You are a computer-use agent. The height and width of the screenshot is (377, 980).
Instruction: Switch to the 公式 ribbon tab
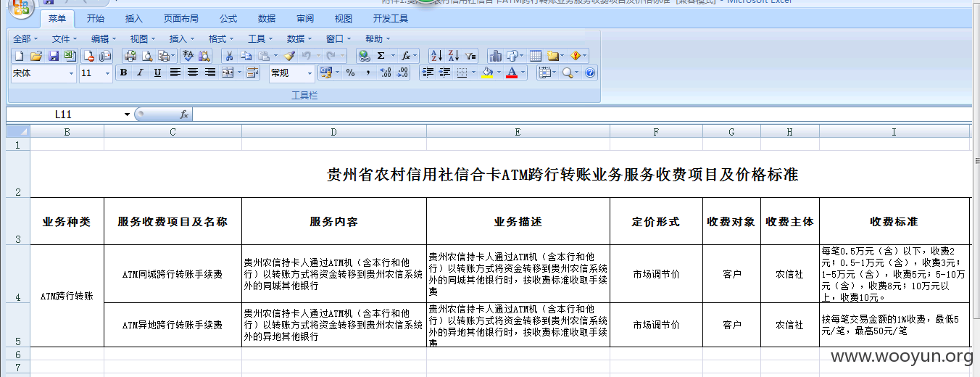(x=228, y=19)
